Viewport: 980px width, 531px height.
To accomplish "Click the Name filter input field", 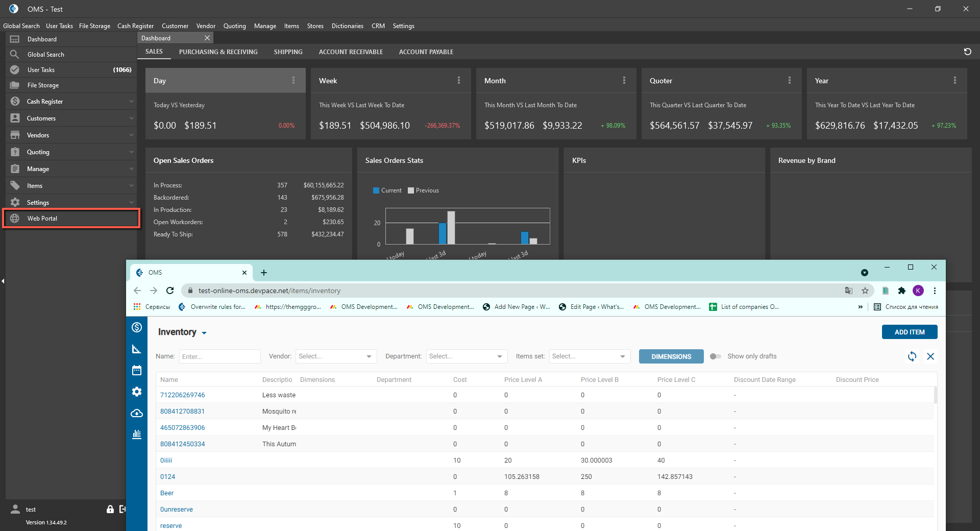I will tap(219, 356).
